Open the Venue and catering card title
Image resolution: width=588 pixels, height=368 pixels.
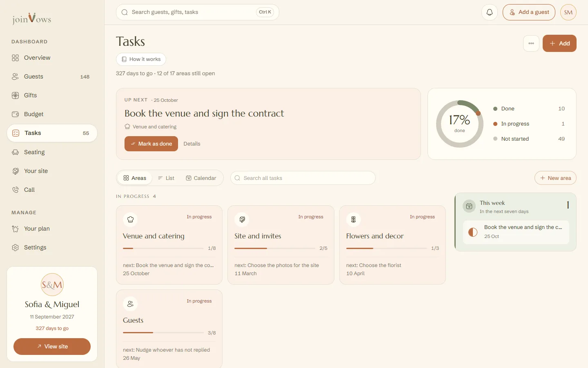(x=154, y=236)
